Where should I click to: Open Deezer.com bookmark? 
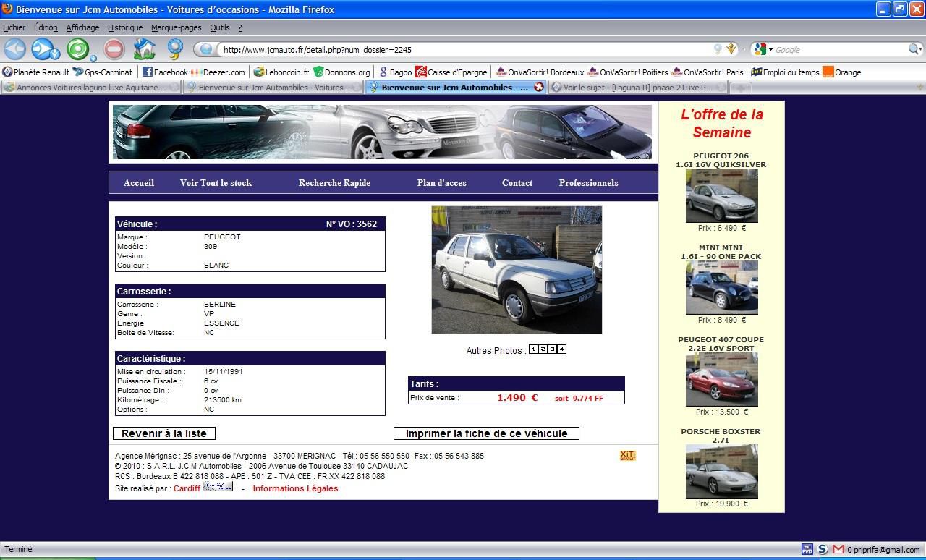(x=218, y=72)
